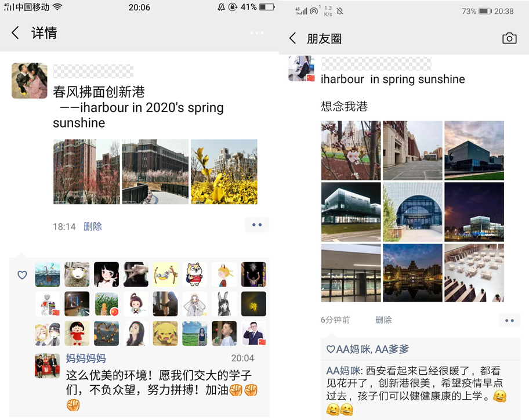Open the pink blossom tower photo
The image size is (529, 420).
(86, 172)
